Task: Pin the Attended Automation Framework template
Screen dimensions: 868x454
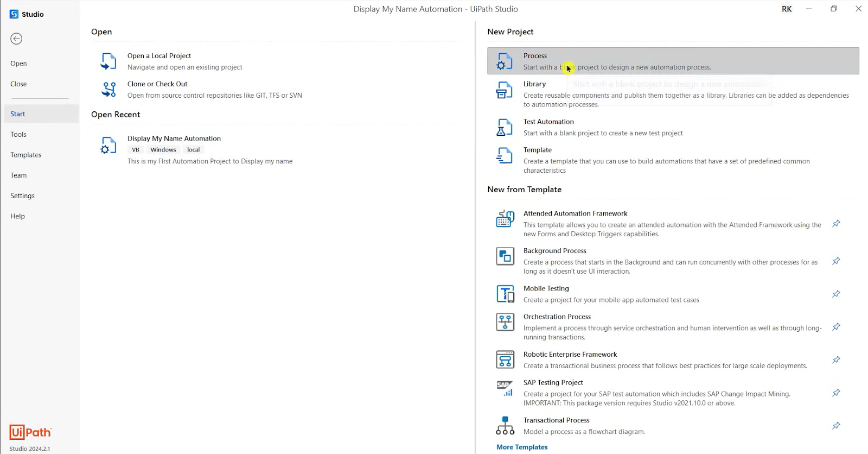Action: [836, 224]
